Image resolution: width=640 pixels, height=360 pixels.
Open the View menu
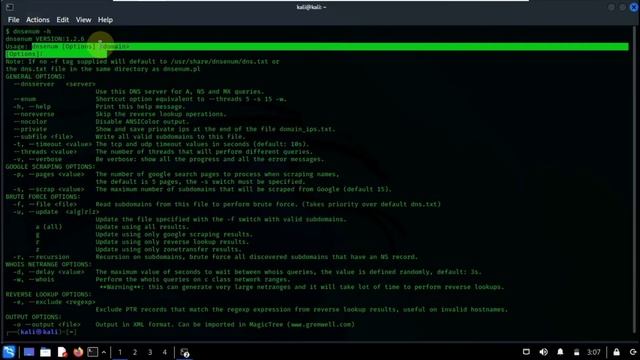click(x=83, y=20)
